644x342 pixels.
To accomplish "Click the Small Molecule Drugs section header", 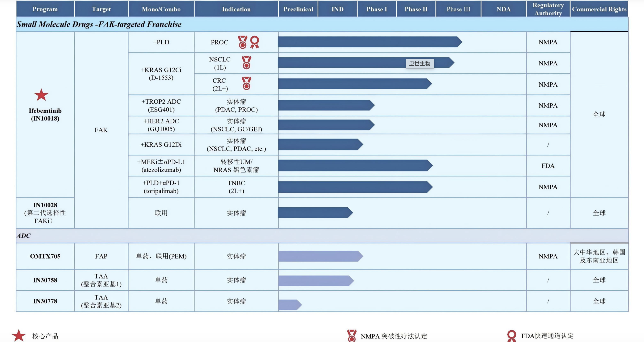I will coord(99,24).
